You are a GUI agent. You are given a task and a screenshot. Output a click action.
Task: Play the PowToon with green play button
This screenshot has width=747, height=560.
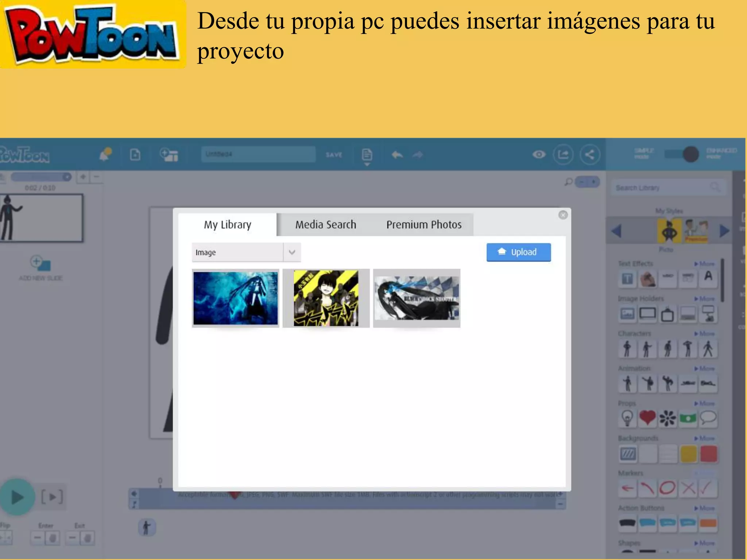coord(17,497)
